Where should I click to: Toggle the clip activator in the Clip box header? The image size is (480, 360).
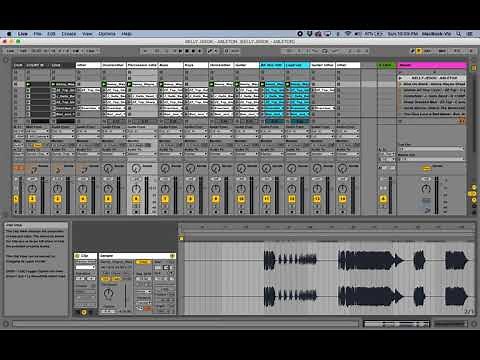[x=77, y=256]
